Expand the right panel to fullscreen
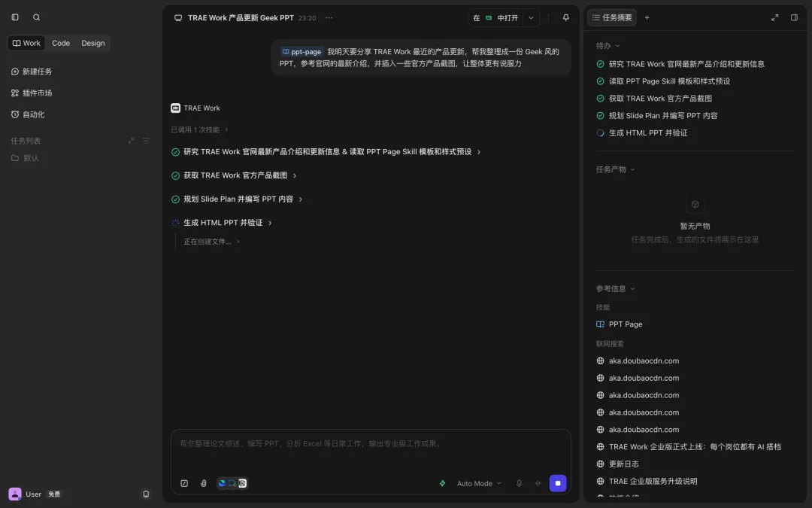The image size is (812, 508). pyautogui.click(x=774, y=17)
